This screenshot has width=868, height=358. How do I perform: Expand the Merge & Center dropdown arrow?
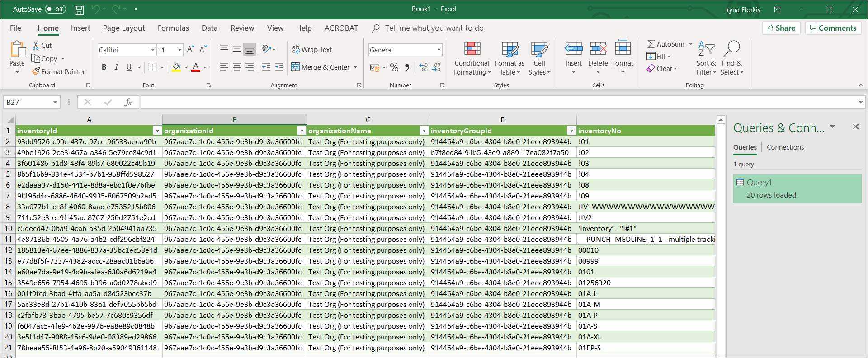[356, 67]
